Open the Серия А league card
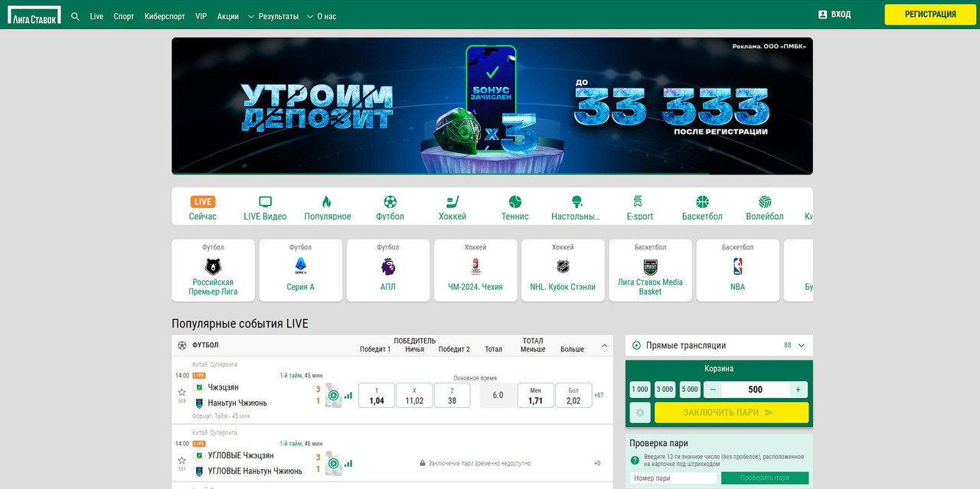The width and height of the screenshot is (980, 489). (301, 270)
